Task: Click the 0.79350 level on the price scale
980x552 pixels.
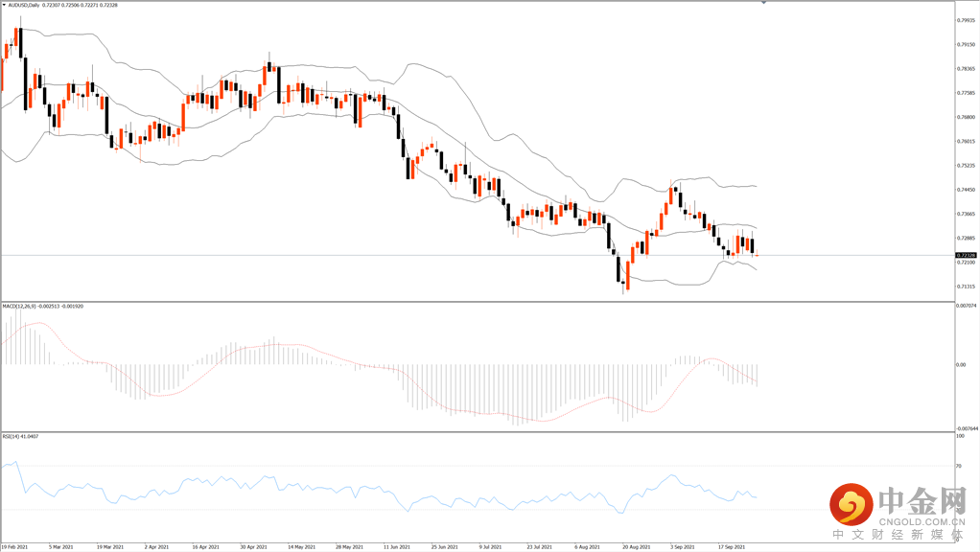Action: pos(967,19)
